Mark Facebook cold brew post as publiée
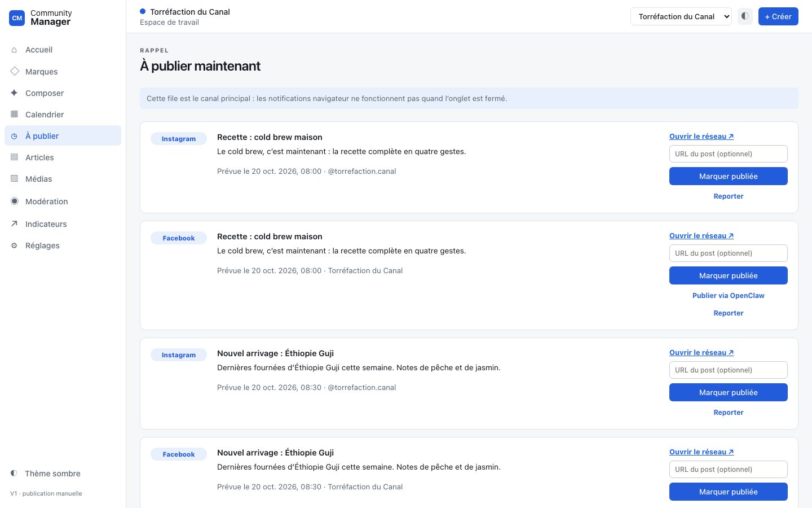Image resolution: width=812 pixels, height=508 pixels. point(729,275)
